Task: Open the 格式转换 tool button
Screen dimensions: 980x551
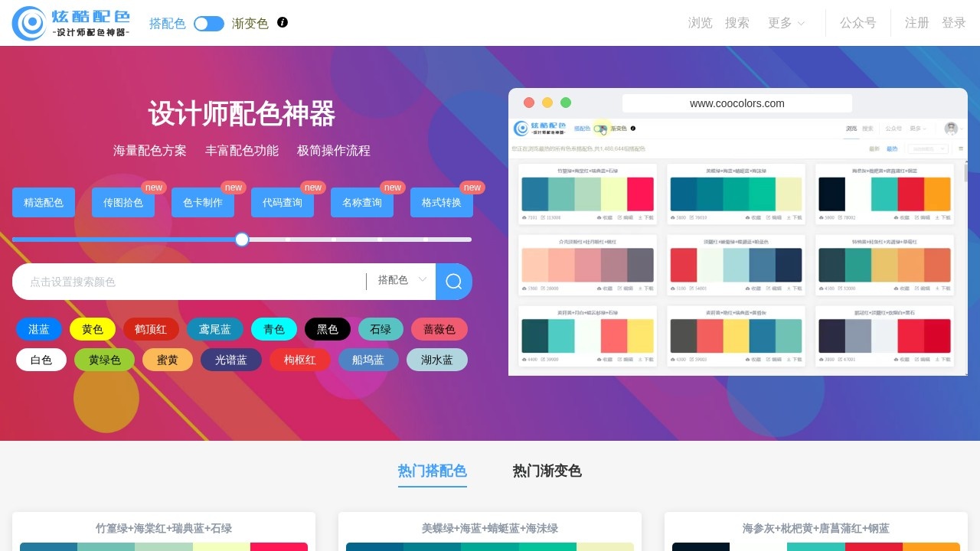Action: tap(442, 203)
